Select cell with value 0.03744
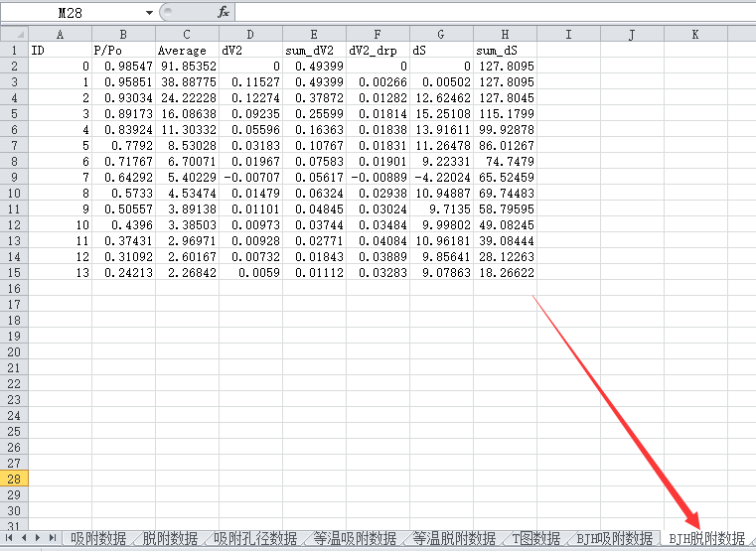This screenshot has height=551, width=756. pyautogui.click(x=314, y=225)
